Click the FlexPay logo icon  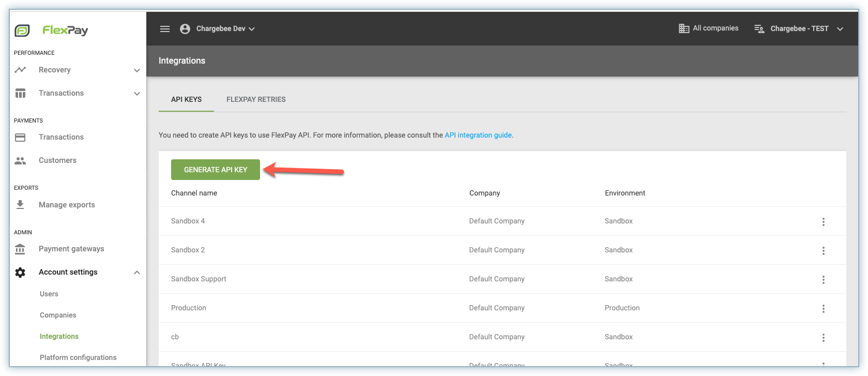pyautogui.click(x=22, y=31)
